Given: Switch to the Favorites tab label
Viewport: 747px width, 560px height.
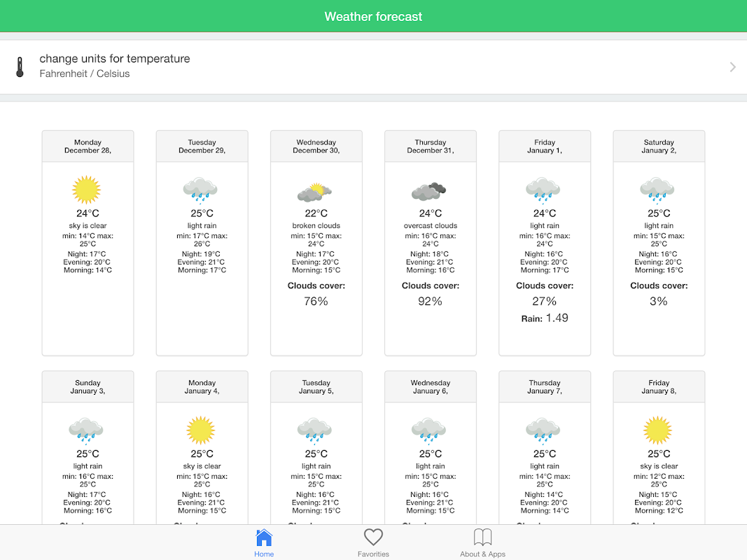Looking at the screenshot, I should pos(374,554).
